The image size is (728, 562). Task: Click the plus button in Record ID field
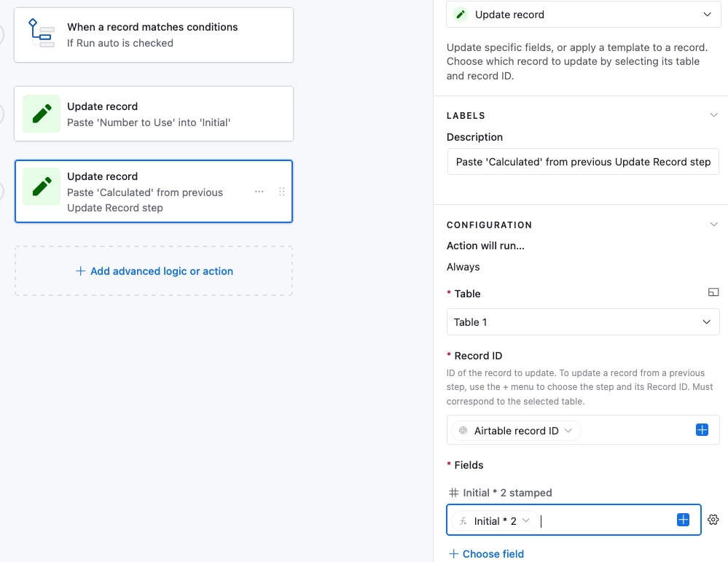point(702,430)
